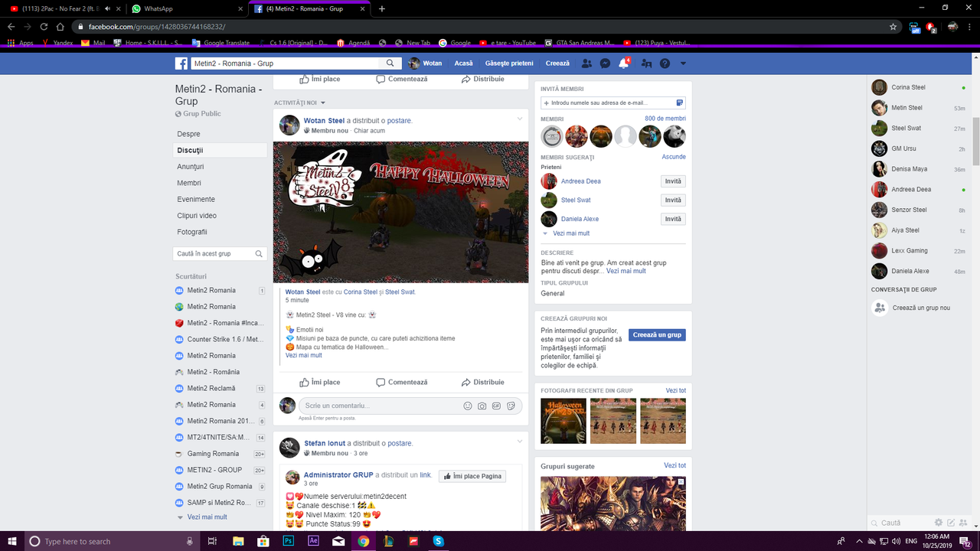The height and width of the screenshot is (551, 980).
Task: Open Spotify from the Windows taskbar
Action: (437, 541)
